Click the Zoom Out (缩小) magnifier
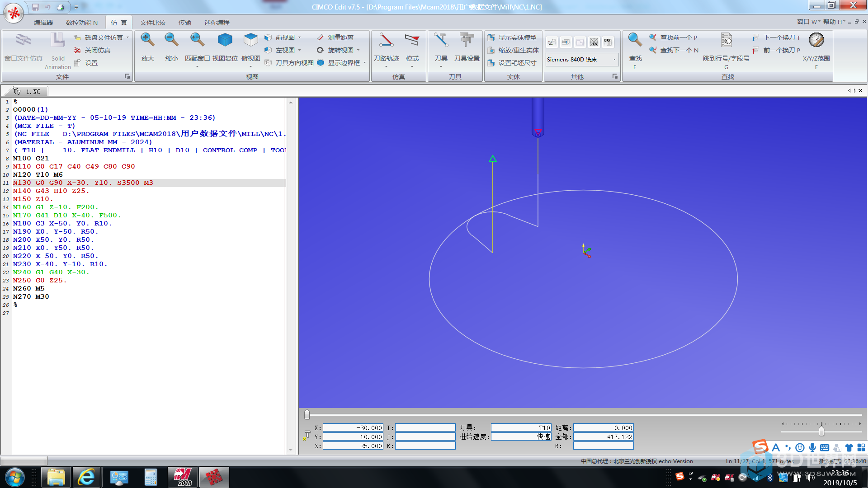868x488 pixels. pyautogui.click(x=171, y=40)
